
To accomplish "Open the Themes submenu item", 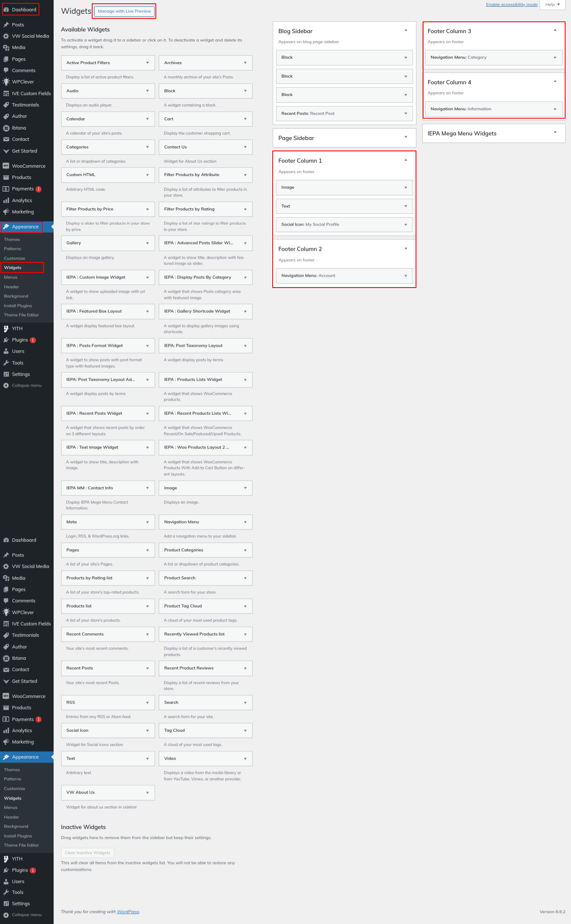I will 12,239.
